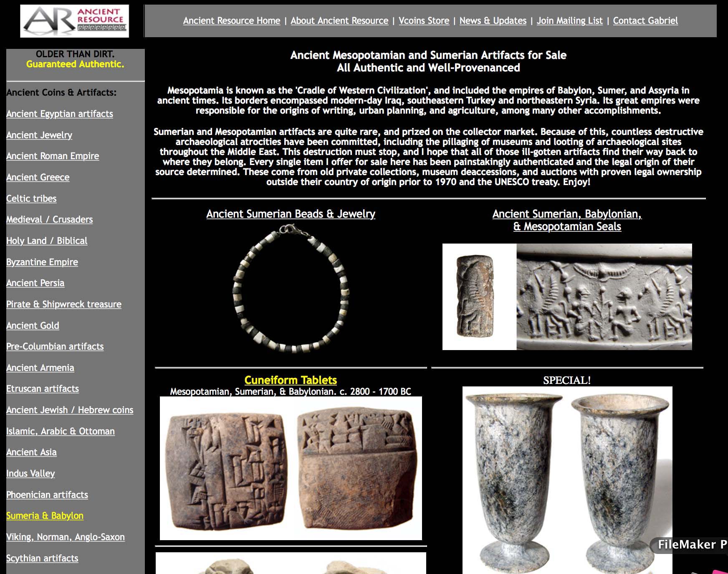The height and width of the screenshot is (574, 728).
Task: Open Byzantine Empire category
Action: (42, 262)
